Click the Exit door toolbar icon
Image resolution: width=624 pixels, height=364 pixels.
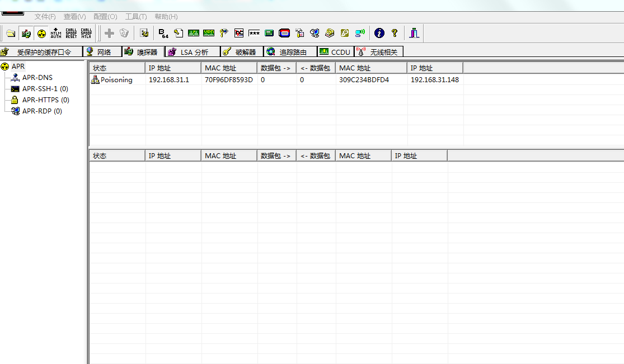(x=414, y=34)
